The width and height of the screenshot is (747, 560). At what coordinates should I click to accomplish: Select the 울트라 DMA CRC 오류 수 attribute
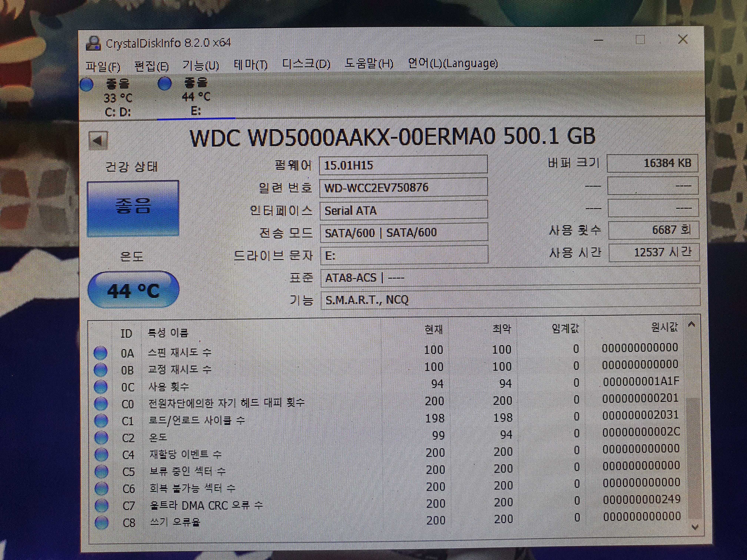click(206, 505)
